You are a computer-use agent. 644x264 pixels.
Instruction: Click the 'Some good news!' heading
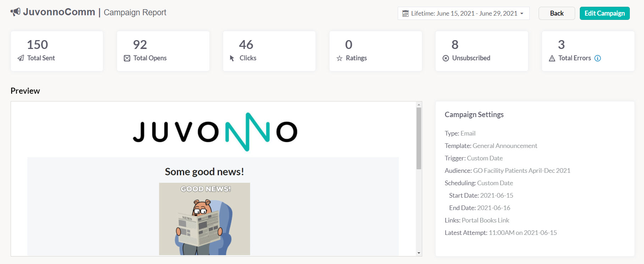tap(204, 172)
